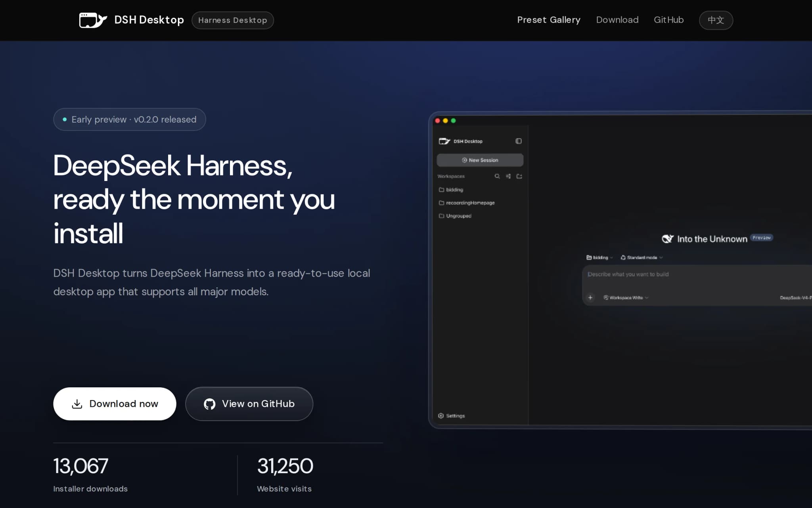Click the yellow minimize dot in the preview window
The width and height of the screenshot is (812, 508).
click(x=445, y=121)
